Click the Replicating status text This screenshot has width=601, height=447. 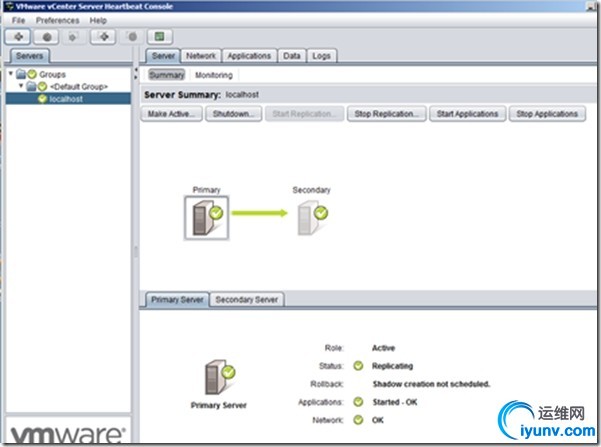coord(392,366)
